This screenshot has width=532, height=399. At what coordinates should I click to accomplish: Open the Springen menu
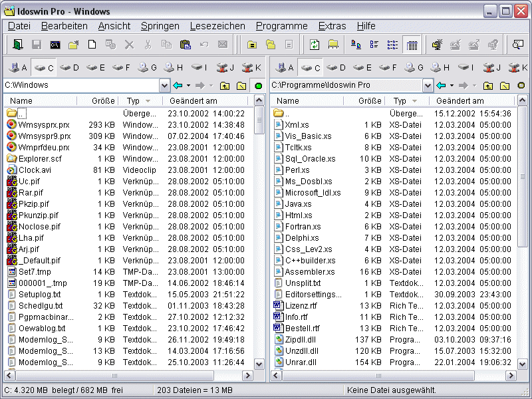160,26
